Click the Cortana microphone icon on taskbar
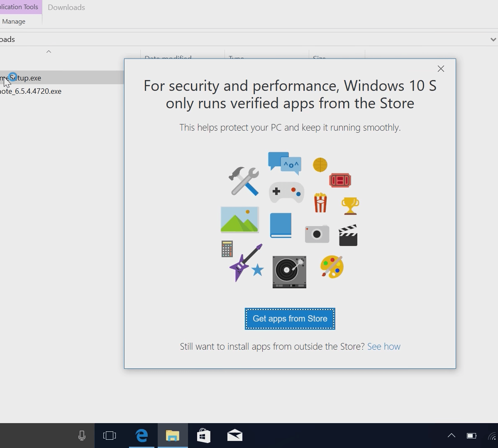The width and height of the screenshot is (498, 448). click(82, 436)
